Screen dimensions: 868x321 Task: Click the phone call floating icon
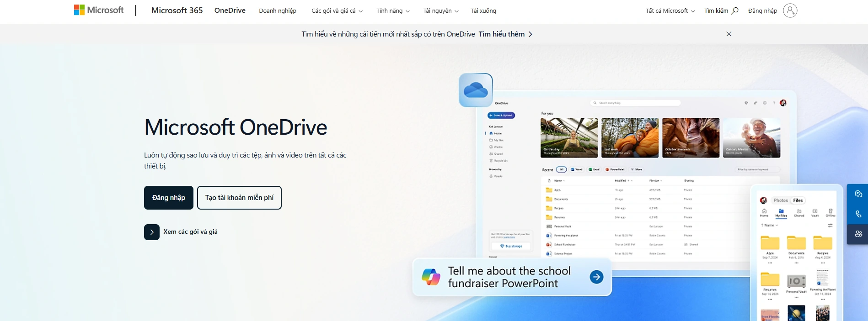[x=858, y=214]
